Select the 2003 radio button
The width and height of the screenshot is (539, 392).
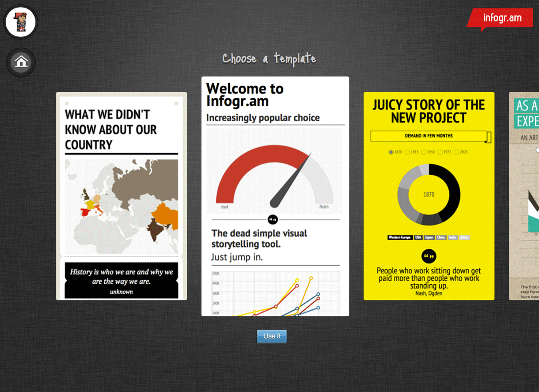click(456, 152)
